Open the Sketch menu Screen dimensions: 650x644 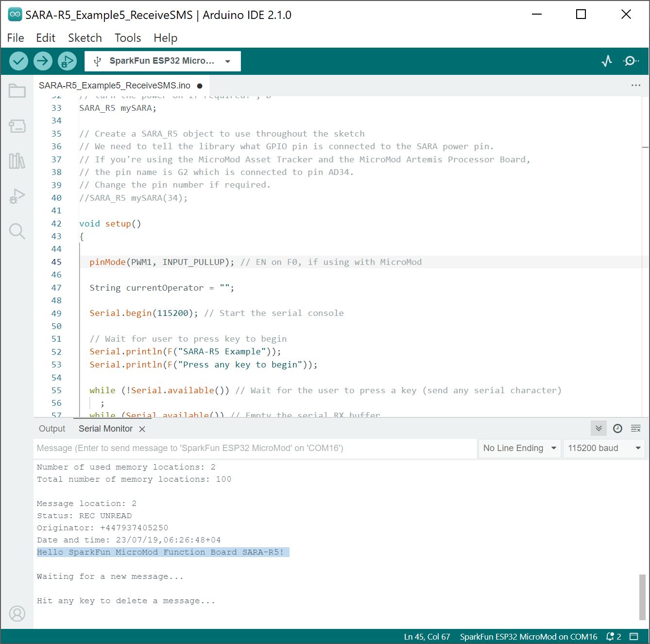[x=85, y=38]
